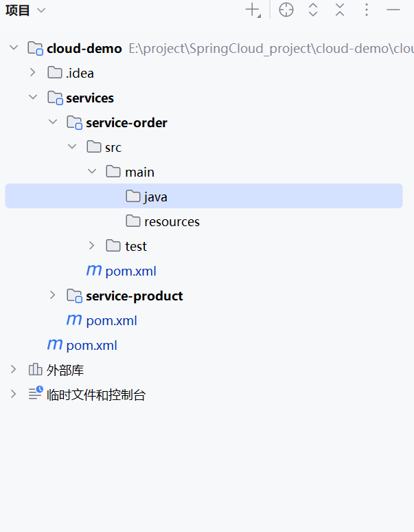
Task: Expand the .idea folder
Action: click(x=32, y=73)
